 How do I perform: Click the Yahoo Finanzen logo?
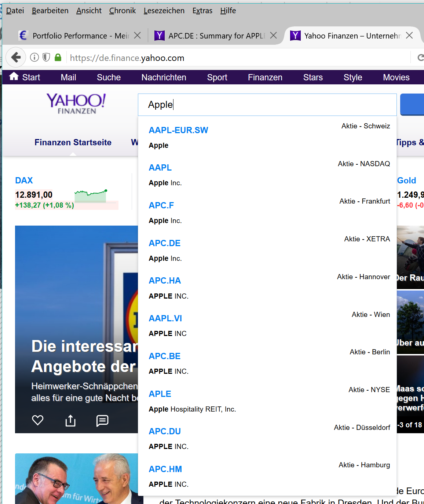tap(76, 103)
